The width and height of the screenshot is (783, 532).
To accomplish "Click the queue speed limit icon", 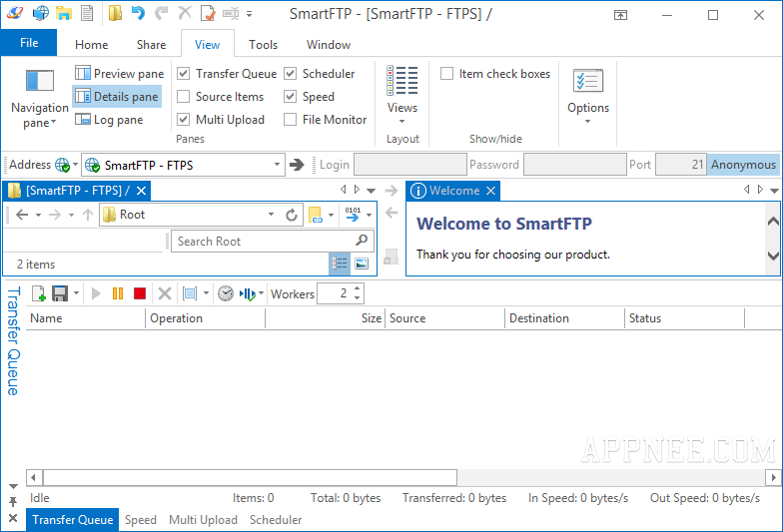I will click(248, 293).
